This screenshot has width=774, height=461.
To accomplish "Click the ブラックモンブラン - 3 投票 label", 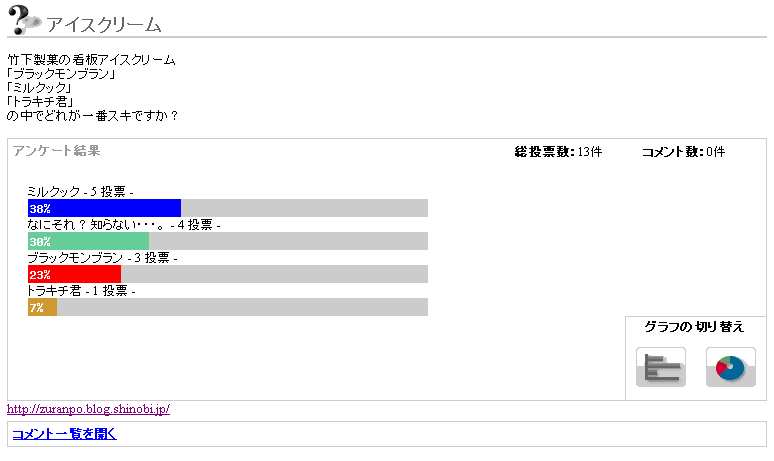I will click(102, 258).
